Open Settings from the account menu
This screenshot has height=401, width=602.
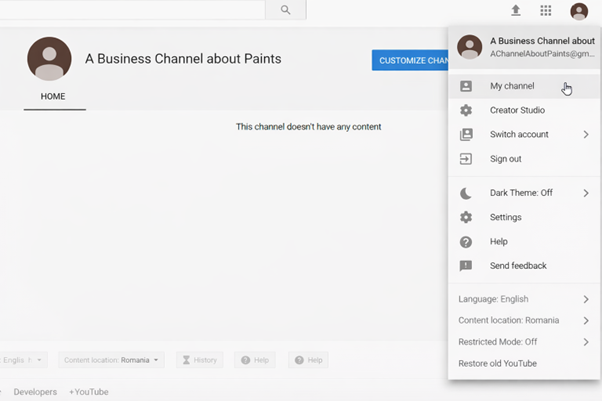pyautogui.click(x=505, y=217)
